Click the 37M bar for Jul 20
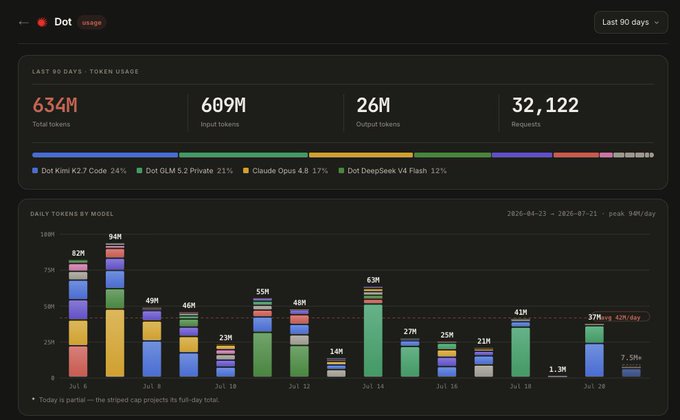 click(x=594, y=350)
